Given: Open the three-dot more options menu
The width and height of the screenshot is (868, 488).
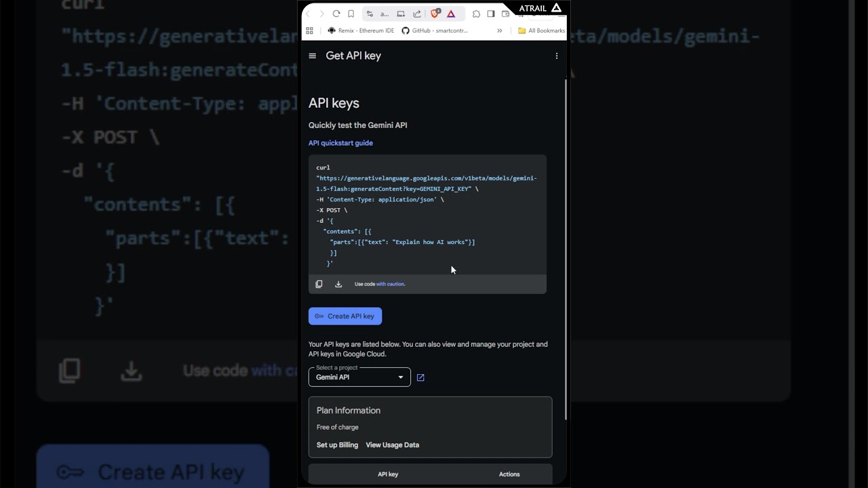Looking at the screenshot, I should (x=557, y=56).
